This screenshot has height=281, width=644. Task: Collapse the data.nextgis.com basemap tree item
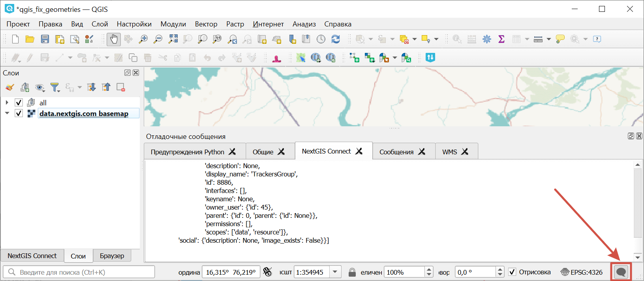7,113
